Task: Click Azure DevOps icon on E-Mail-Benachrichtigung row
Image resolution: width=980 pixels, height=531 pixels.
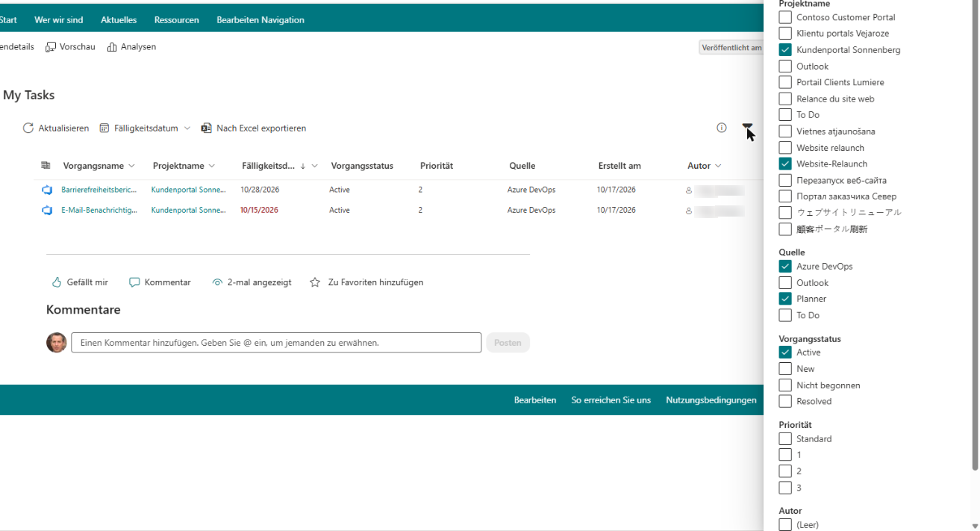Action: coord(47,211)
